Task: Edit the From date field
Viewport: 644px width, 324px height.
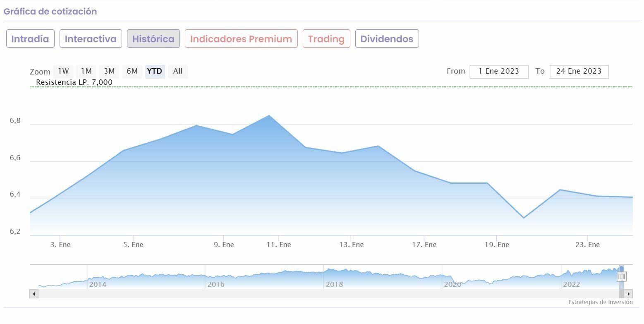Action: [499, 71]
